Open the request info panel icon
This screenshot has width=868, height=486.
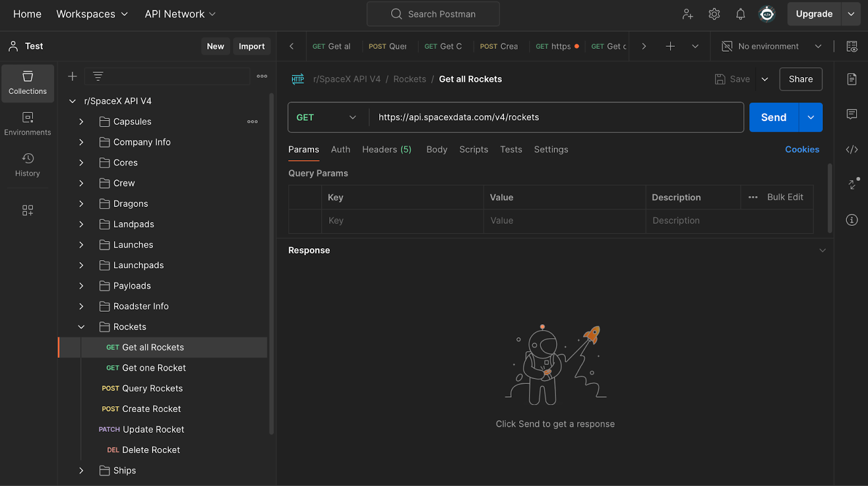pyautogui.click(x=852, y=220)
